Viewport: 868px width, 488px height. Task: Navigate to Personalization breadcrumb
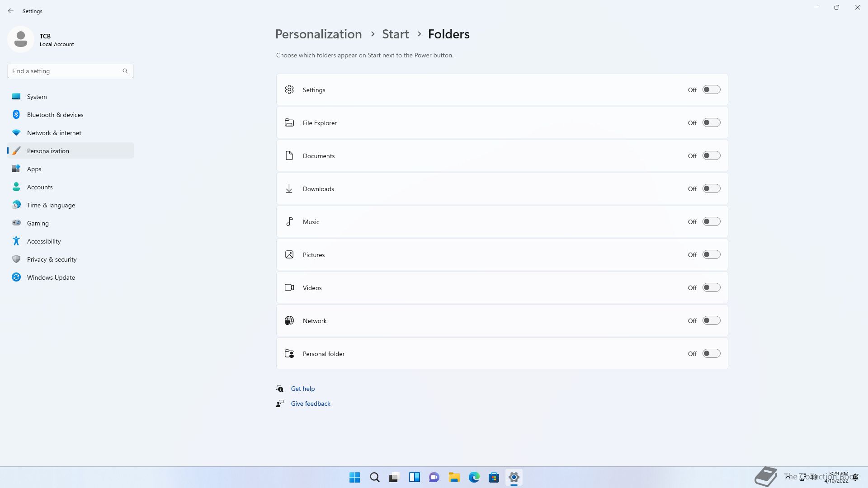pyautogui.click(x=318, y=34)
